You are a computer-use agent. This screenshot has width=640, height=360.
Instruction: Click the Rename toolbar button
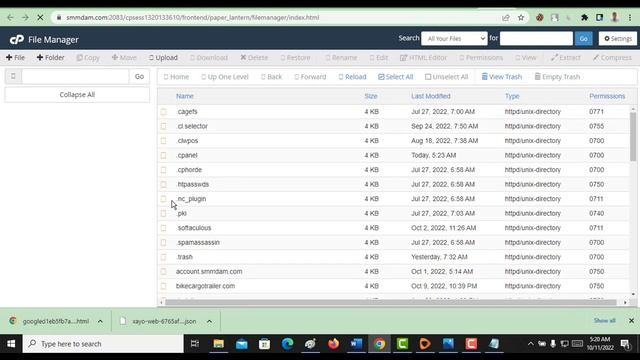pyautogui.click(x=341, y=58)
